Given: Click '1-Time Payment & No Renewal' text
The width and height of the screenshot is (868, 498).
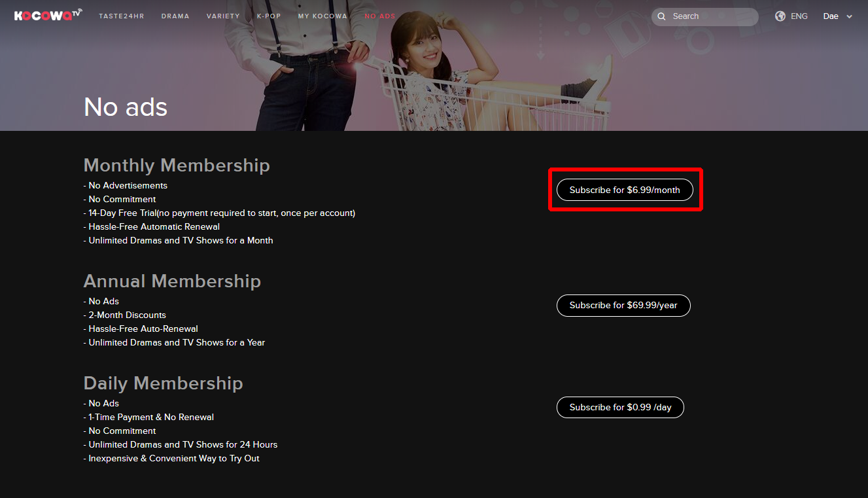Looking at the screenshot, I should [x=148, y=417].
